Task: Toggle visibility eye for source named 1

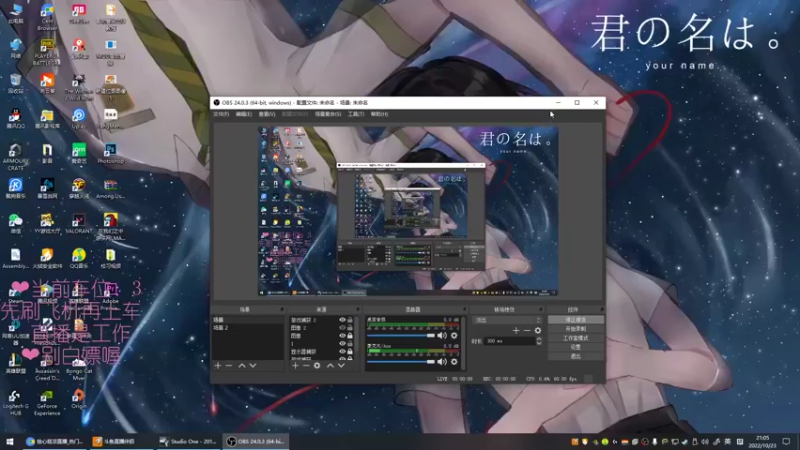Action: tap(342, 344)
